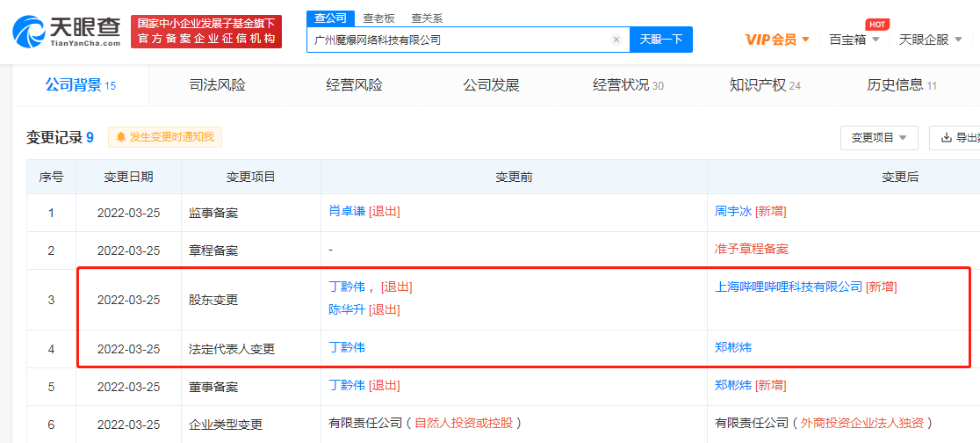Screen dimensions: 980x443
Task: Open 上海哔哩哔哩科技有限公司 link
Action: (x=789, y=287)
